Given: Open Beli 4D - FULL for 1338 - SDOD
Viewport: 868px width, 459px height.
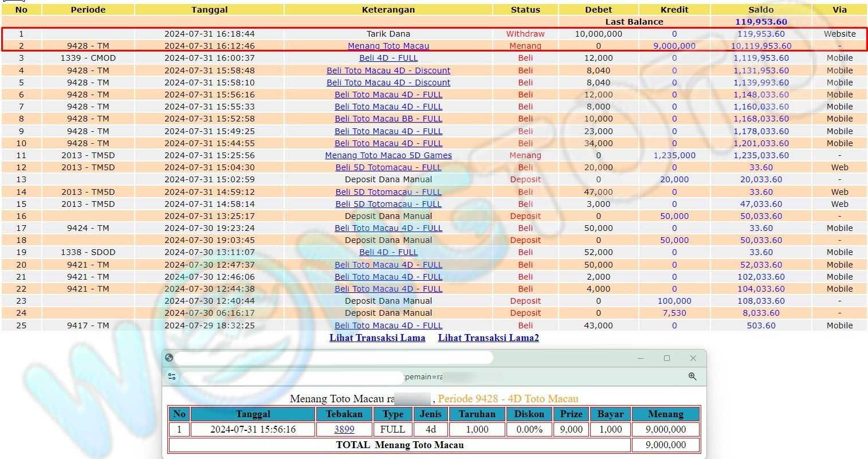Looking at the screenshot, I should [x=388, y=252].
